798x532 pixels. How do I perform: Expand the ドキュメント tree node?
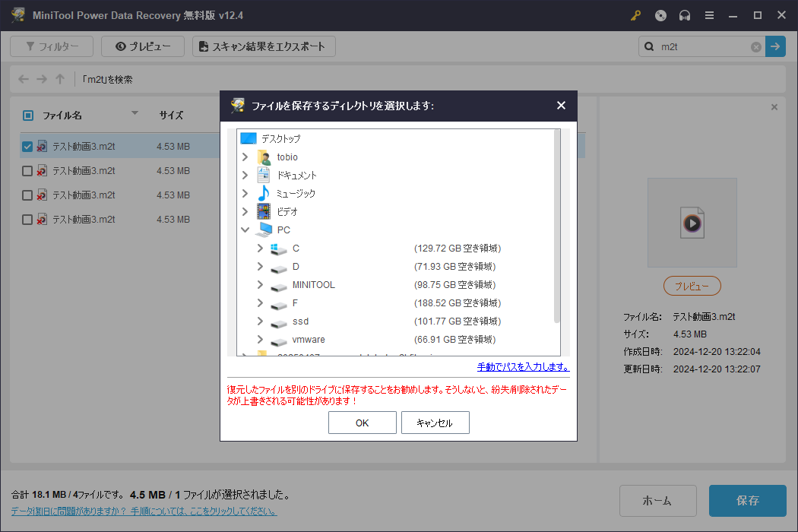245,175
